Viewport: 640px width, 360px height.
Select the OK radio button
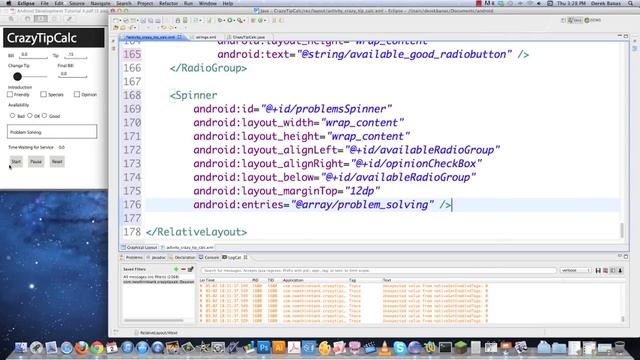(x=30, y=116)
